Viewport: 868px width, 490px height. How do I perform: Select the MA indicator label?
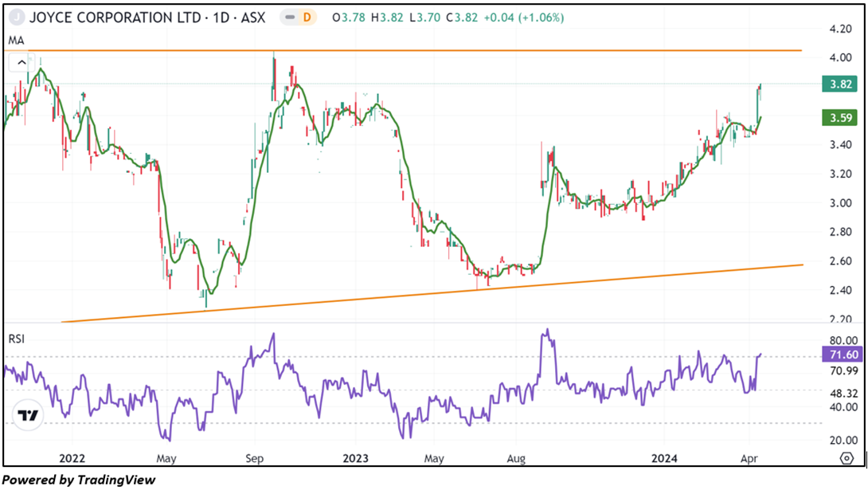pos(16,41)
